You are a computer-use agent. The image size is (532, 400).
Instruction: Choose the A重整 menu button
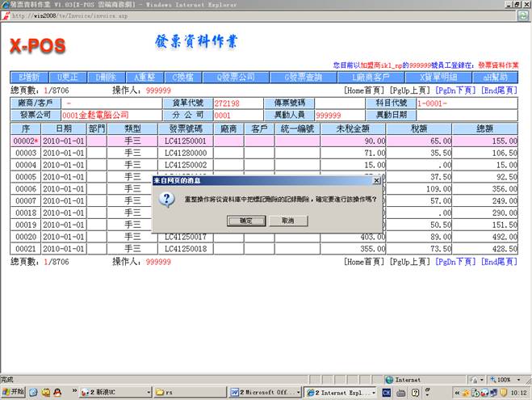145,77
